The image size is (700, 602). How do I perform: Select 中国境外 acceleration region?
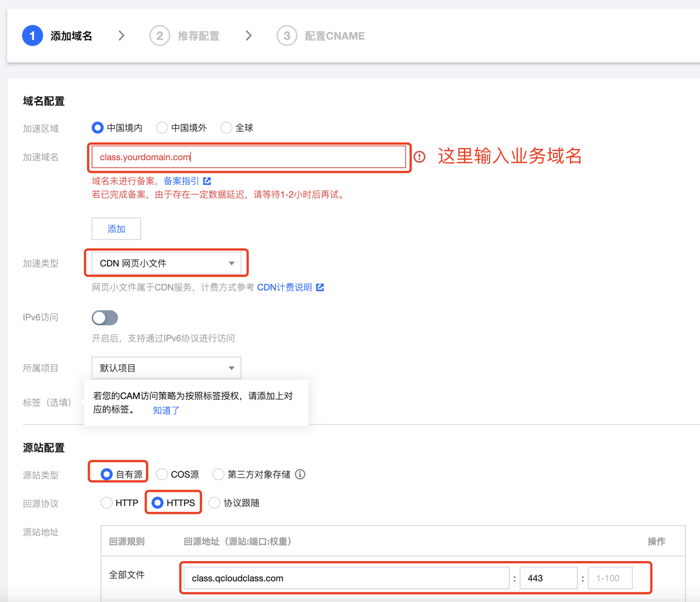coord(162,128)
